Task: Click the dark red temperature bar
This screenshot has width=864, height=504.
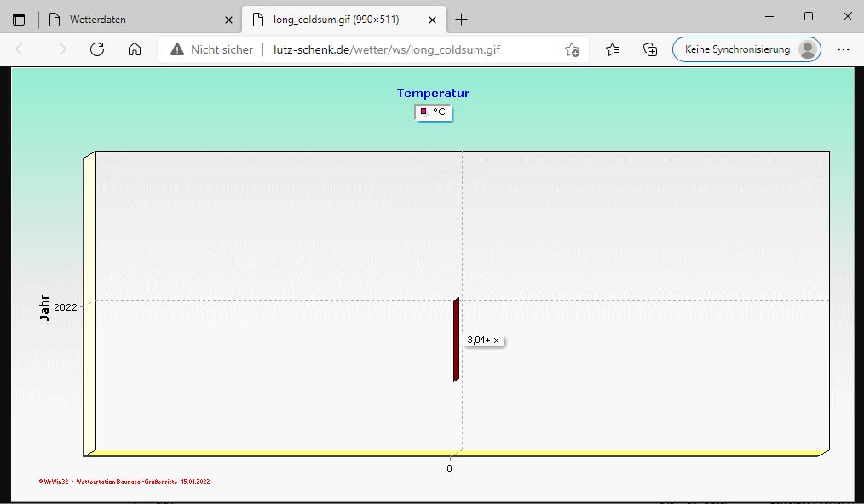Action: (x=457, y=340)
